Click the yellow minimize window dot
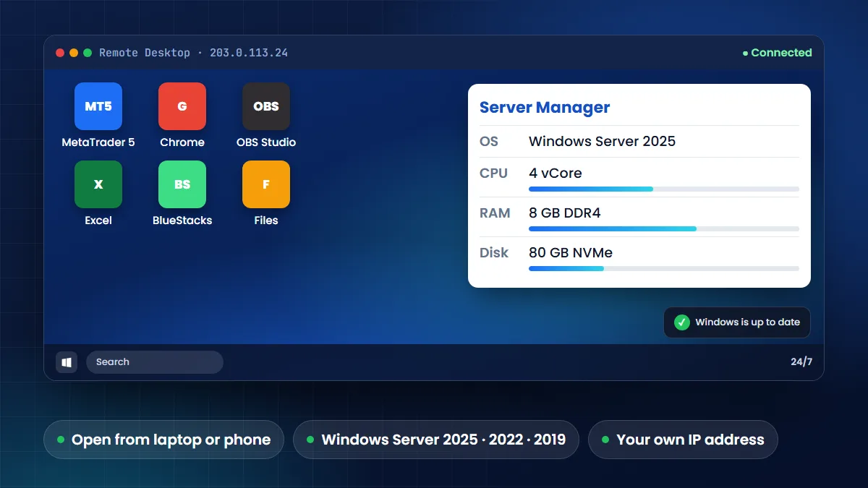This screenshot has width=868, height=488. (x=74, y=53)
